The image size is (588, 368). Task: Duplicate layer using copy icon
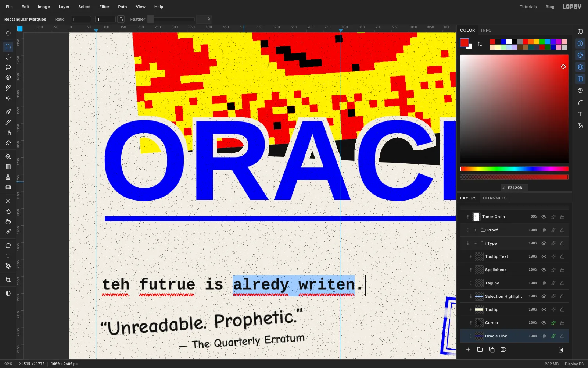[492, 350]
